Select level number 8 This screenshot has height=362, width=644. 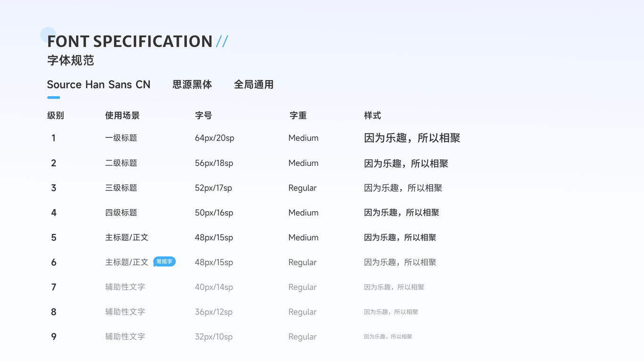54,312
